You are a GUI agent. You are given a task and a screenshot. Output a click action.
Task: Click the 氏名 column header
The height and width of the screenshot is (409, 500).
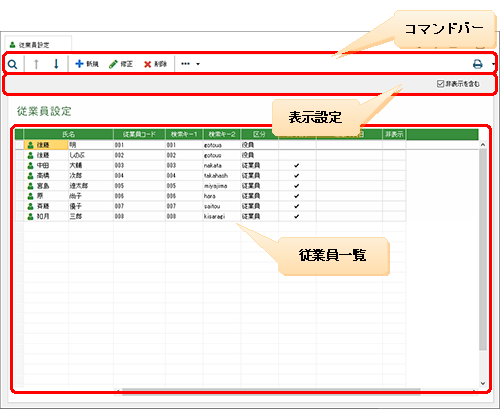68,134
